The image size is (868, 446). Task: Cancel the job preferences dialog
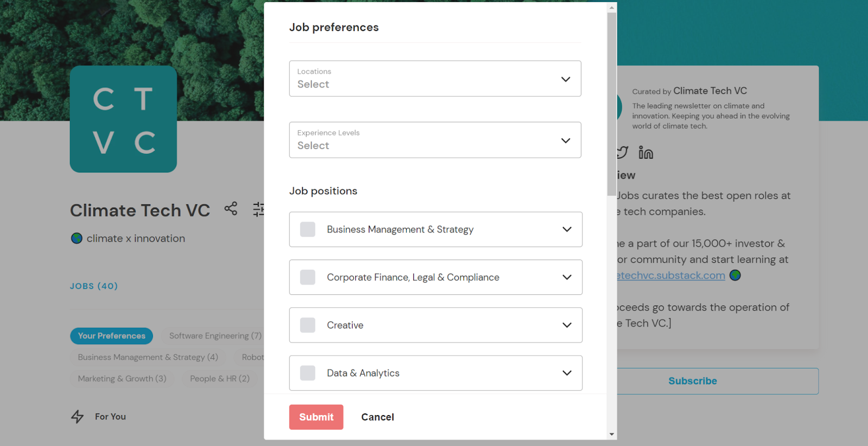coord(378,417)
